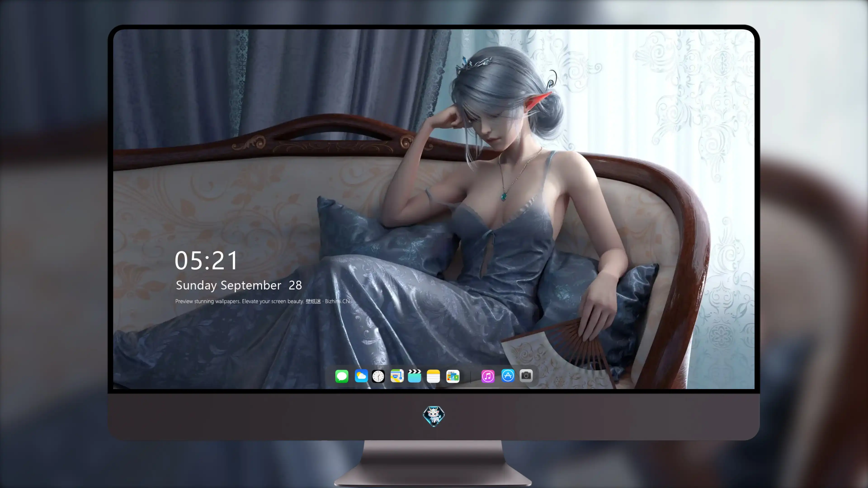The height and width of the screenshot is (488, 868).
Task: Click the dragon logo on monitor chin
Action: [434, 416]
